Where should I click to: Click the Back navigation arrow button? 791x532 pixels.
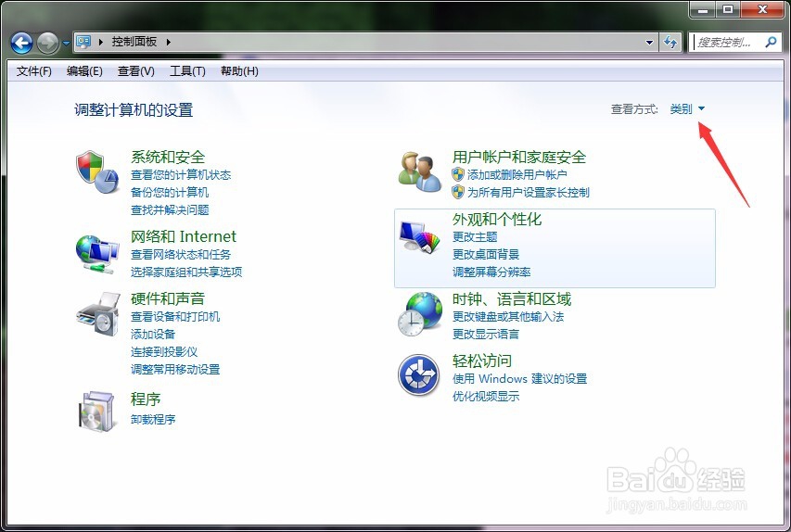tap(21, 43)
